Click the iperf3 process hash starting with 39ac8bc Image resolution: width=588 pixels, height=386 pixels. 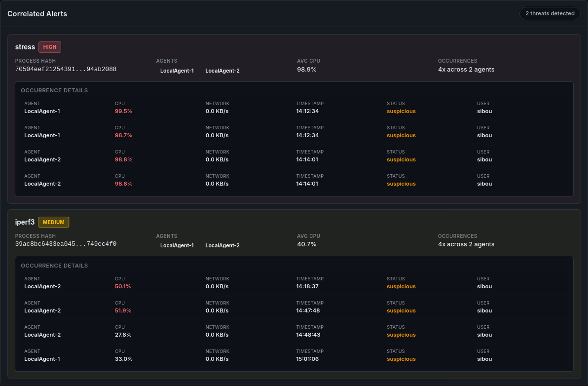click(x=66, y=244)
